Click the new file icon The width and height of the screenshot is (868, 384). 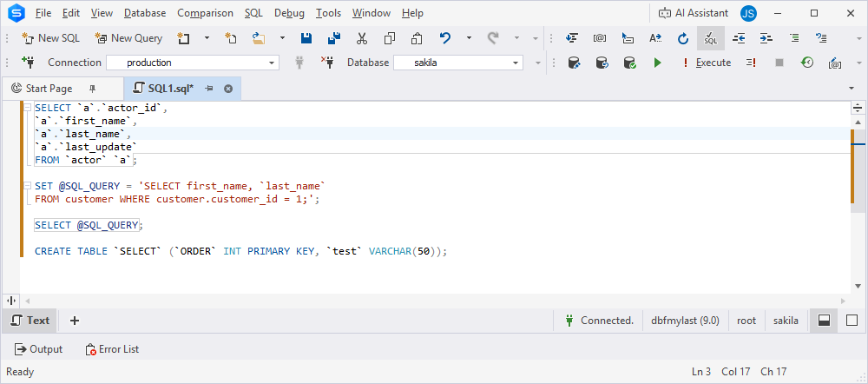coord(231,38)
